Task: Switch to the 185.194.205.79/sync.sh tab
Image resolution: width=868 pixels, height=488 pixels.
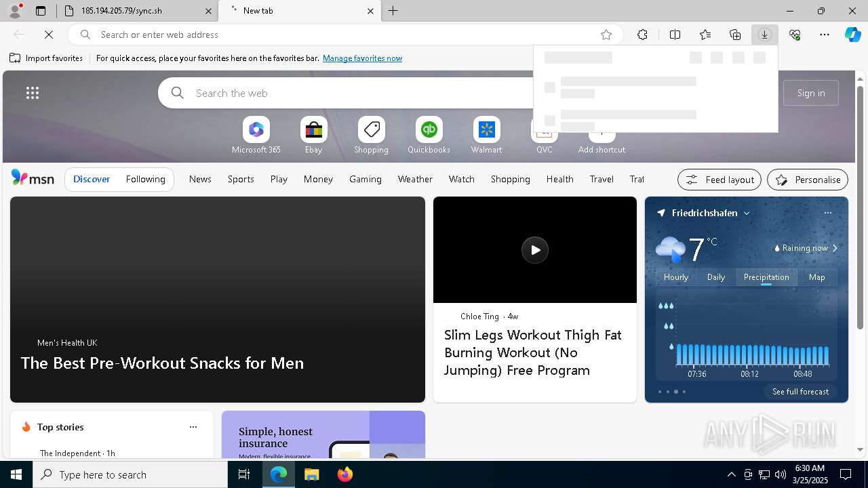Action: 138,11
